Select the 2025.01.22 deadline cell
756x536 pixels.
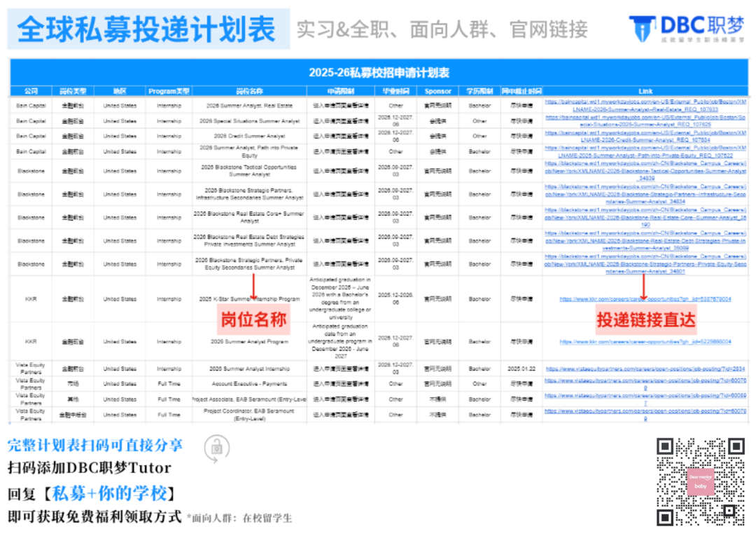521,369
